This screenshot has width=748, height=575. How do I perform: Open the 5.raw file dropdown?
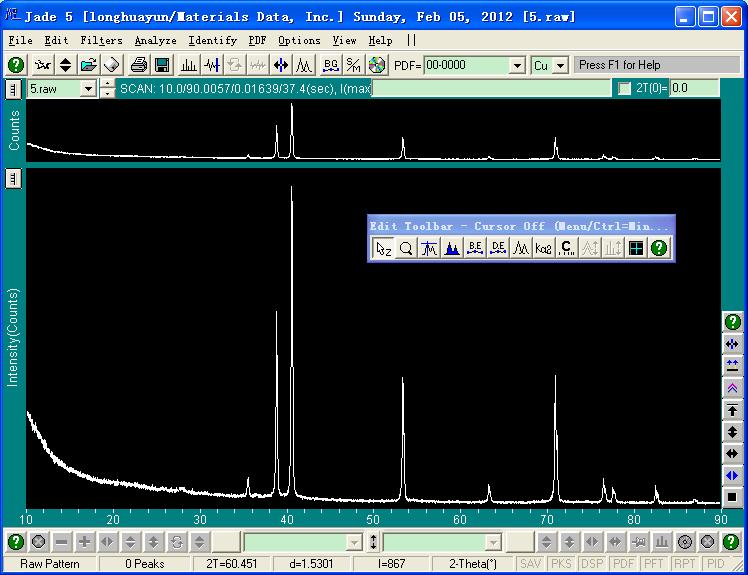coord(87,89)
